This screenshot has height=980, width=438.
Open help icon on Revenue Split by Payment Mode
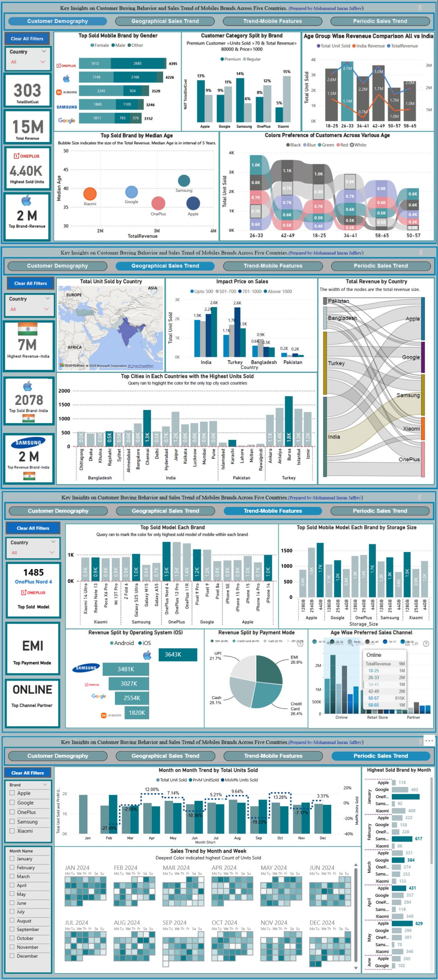tap(300, 644)
